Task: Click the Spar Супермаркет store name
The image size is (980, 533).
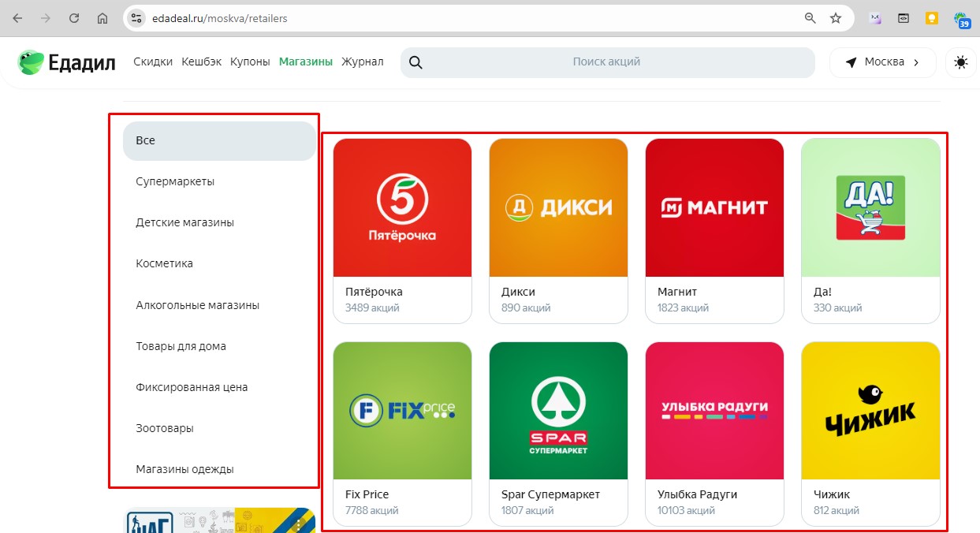Action: 550,494
